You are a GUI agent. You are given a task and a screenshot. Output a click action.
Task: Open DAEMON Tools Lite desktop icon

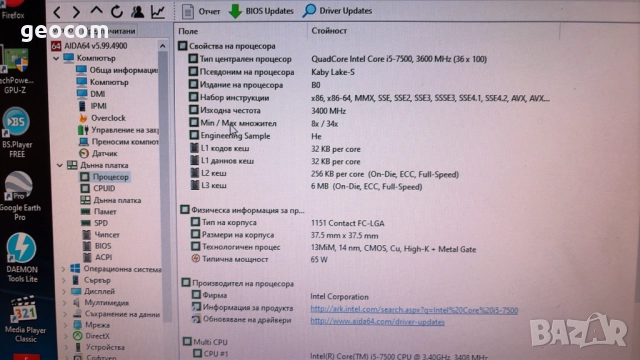click(22, 258)
